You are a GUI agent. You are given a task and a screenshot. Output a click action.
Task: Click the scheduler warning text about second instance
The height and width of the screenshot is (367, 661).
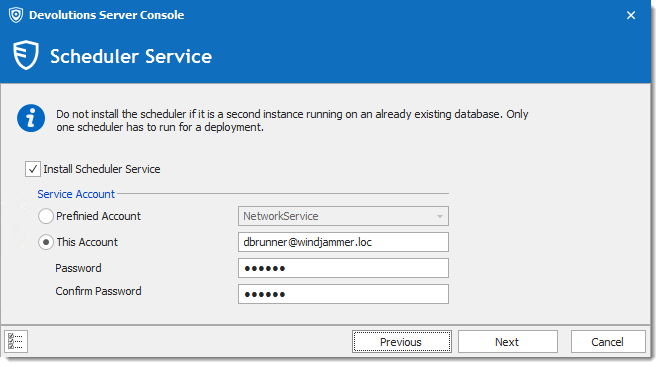point(292,121)
